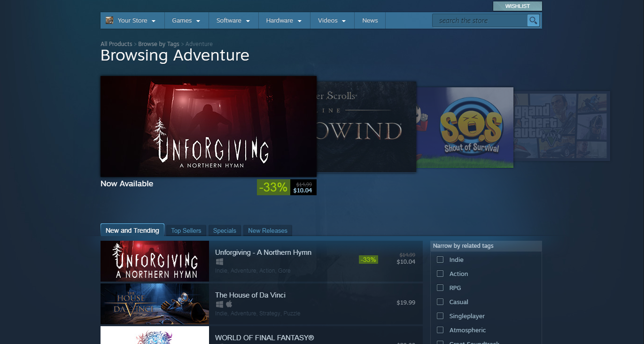644x344 pixels.
Task: Open the Your Store dropdown menu
Action: tap(132, 20)
